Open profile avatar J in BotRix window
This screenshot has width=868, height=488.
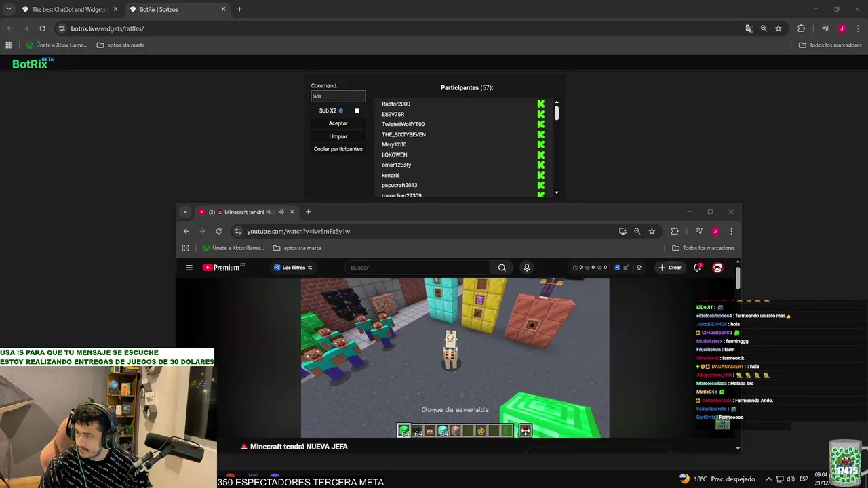click(x=842, y=28)
